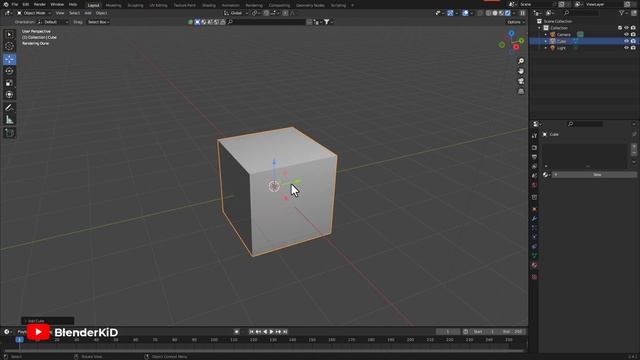
Task: Jump to timeline end button
Action: pyautogui.click(x=285, y=332)
